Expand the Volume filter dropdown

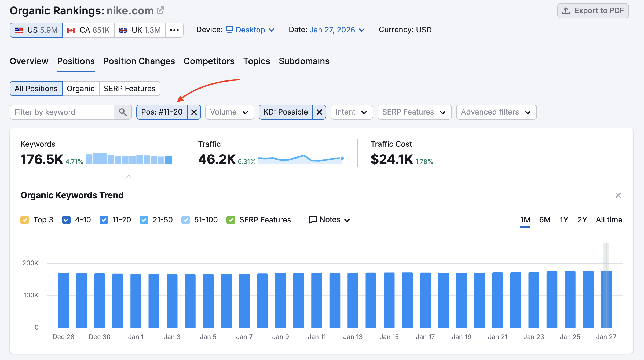[229, 112]
